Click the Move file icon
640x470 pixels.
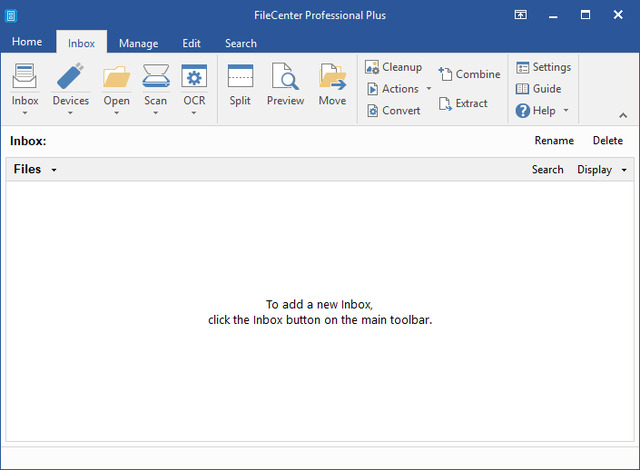click(332, 78)
